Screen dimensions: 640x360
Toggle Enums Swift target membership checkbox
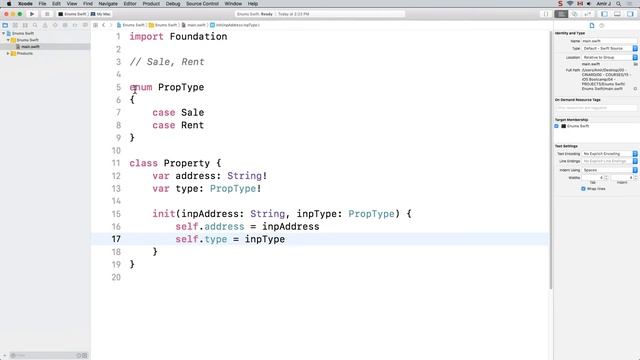coord(556,126)
